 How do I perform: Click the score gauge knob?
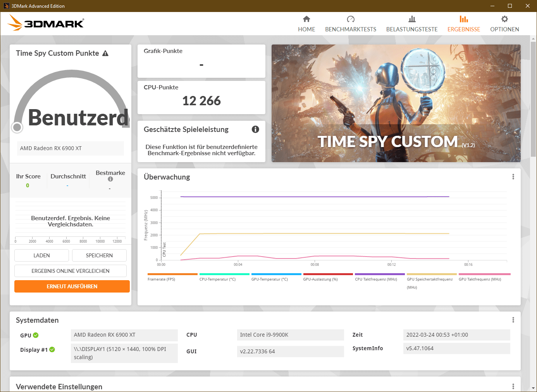pos(17,127)
